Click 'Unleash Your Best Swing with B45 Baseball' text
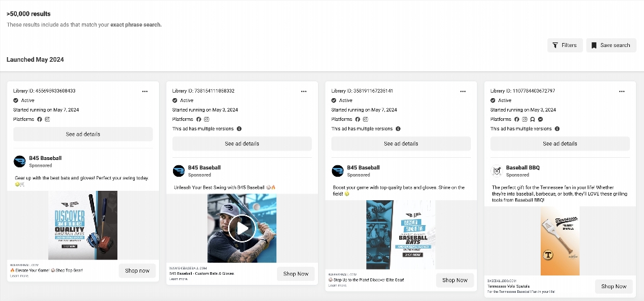This screenshot has height=301, width=644. 225,187
